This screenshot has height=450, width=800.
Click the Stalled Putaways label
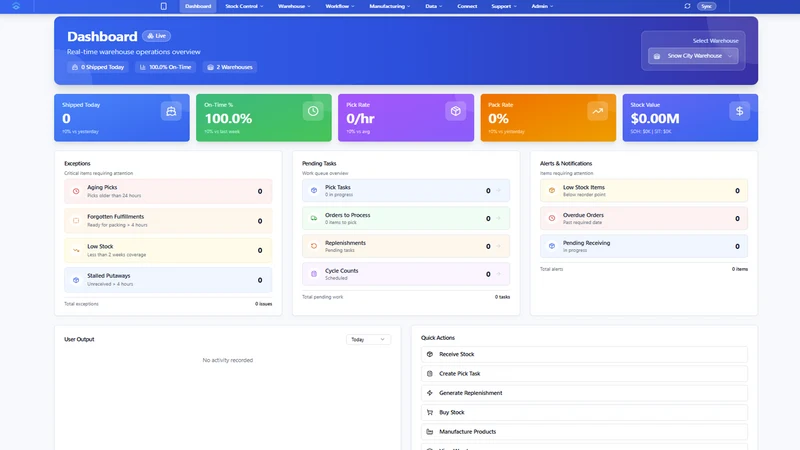pos(109,276)
